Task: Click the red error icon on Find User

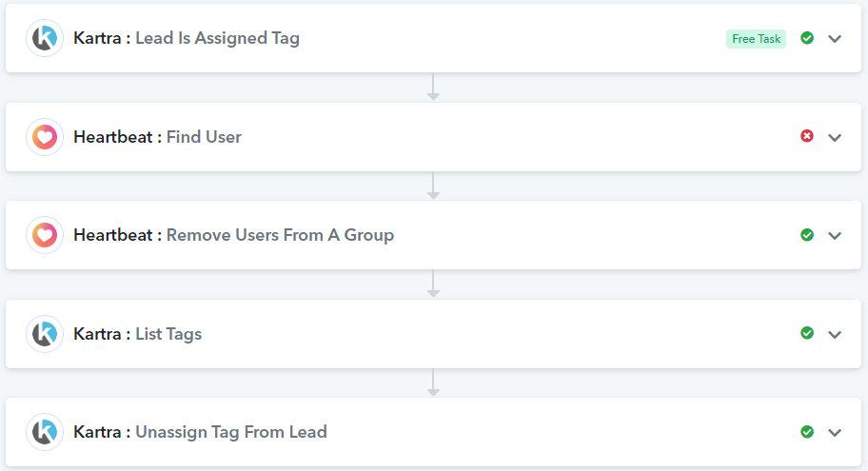Action: 807,136
